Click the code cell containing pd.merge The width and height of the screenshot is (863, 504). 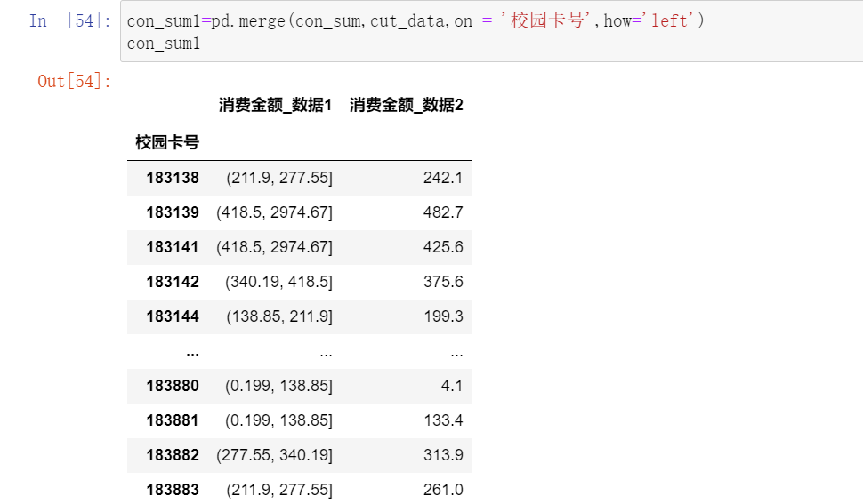click(491, 31)
